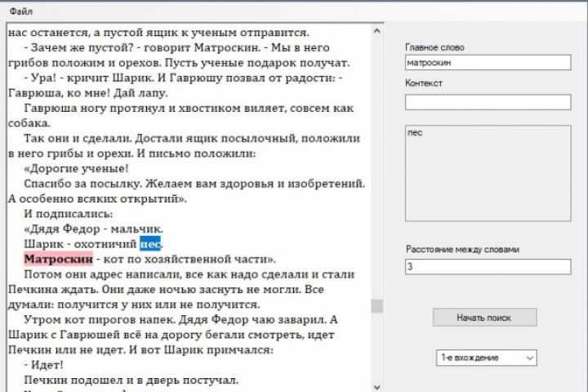Image resolution: width=588 pixels, height=392 pixels.
Task: Click the line «Дядя Федор - мальчик.
Action: 93,229
